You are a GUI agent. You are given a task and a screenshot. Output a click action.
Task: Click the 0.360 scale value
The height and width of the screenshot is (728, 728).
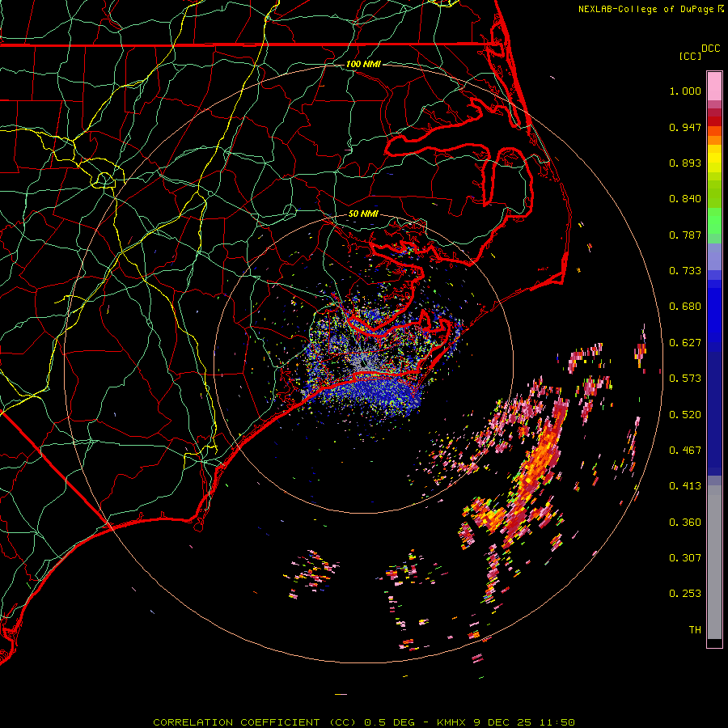coord(685,523)
